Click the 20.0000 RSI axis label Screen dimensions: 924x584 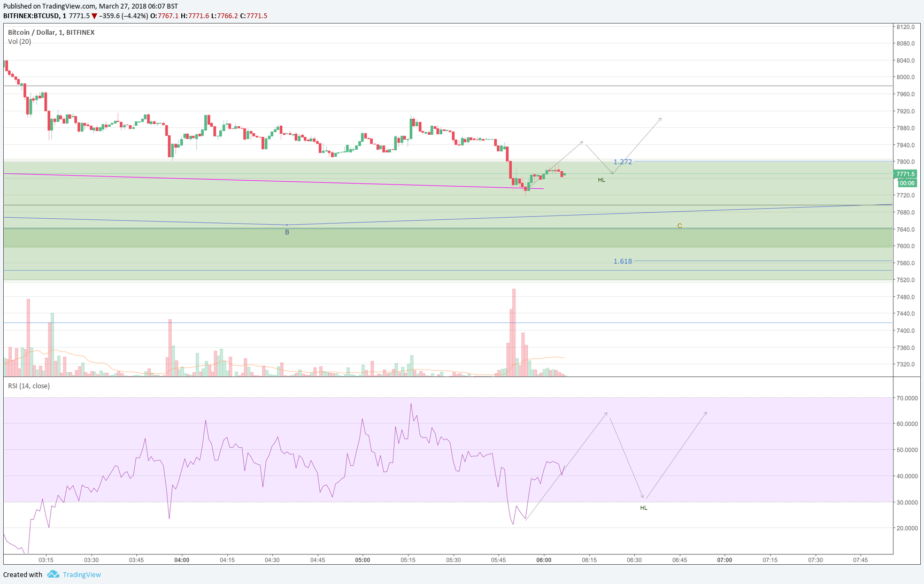click(x=907, y=528)
